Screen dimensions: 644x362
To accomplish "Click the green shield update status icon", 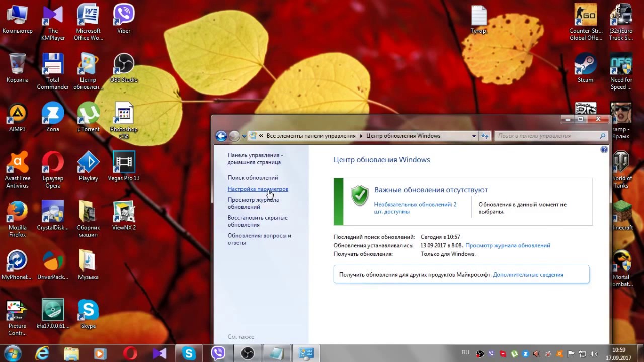I will 359,196.
